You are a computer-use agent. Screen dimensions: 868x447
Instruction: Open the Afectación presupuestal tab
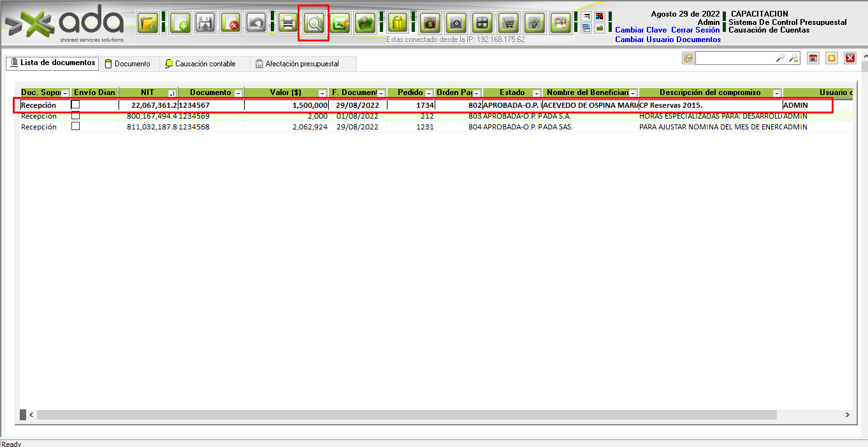point(297,64)
